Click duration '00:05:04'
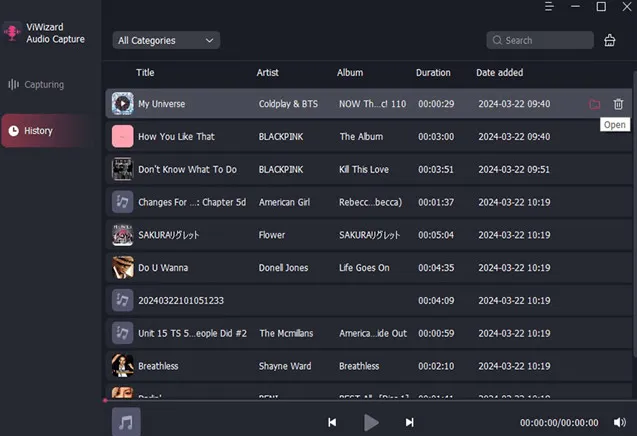 436,235
